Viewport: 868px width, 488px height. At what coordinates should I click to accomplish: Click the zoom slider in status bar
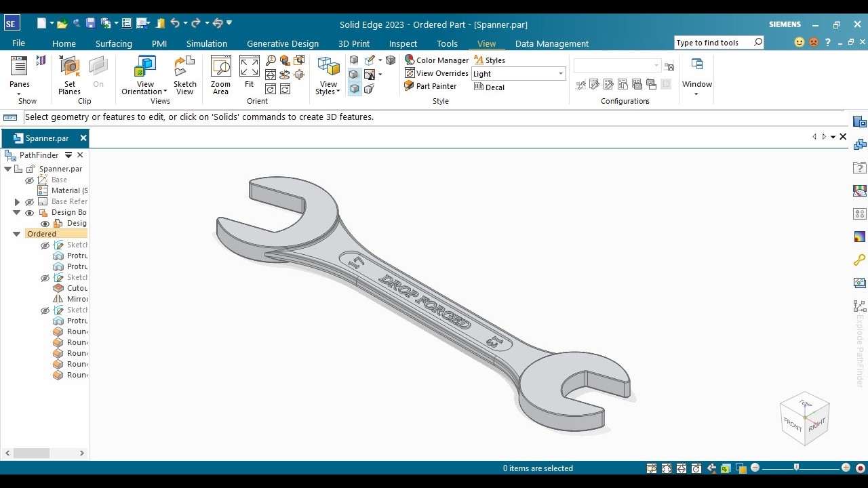(797, 468)
